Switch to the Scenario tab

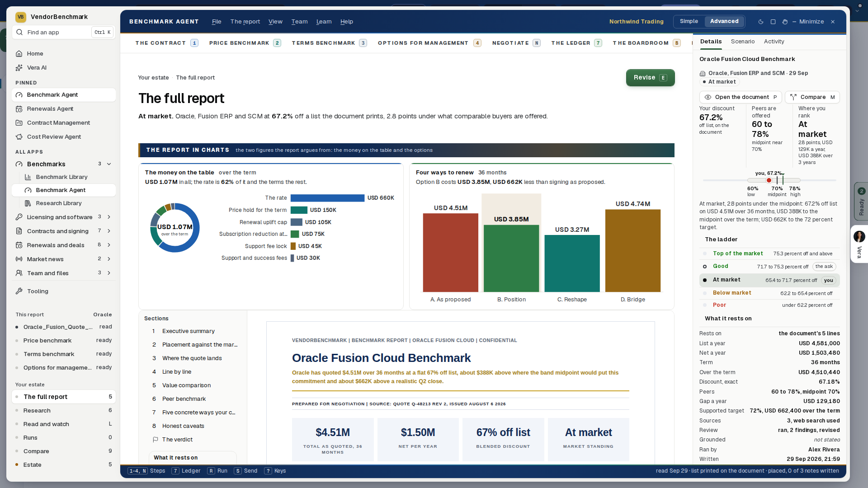click(743, 42)
